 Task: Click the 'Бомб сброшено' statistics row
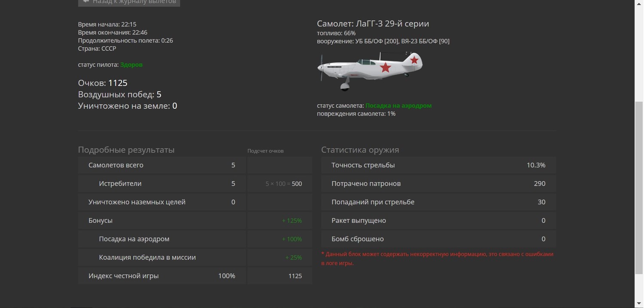438,239
